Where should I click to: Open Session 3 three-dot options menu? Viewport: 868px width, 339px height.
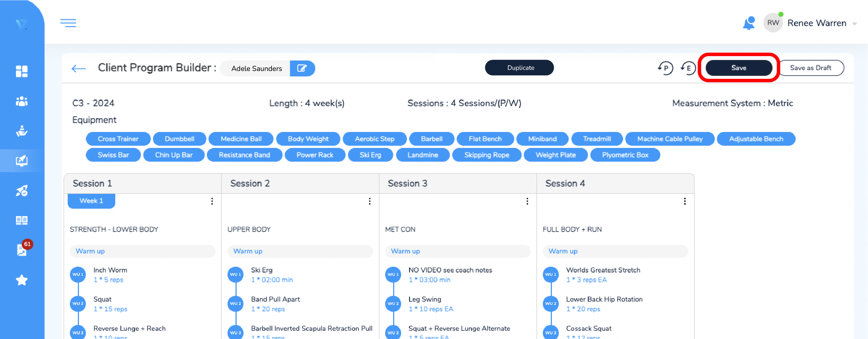pos(527,201)
